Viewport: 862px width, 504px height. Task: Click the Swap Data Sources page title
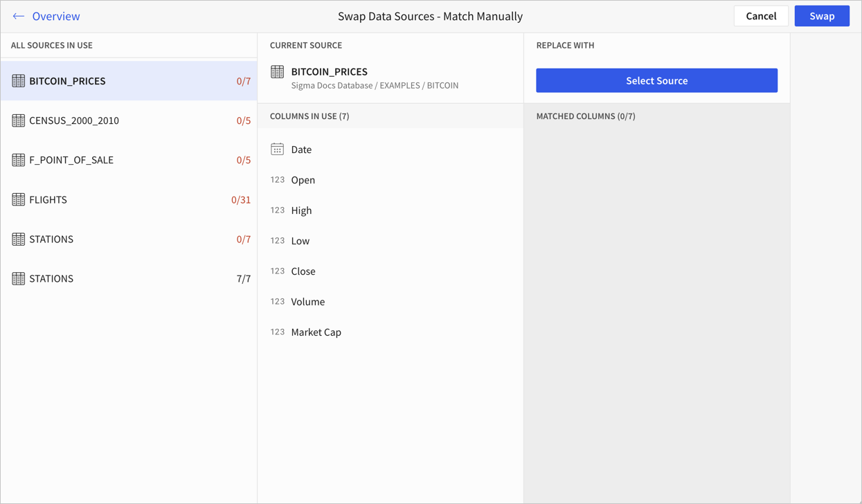click(430, 16)
